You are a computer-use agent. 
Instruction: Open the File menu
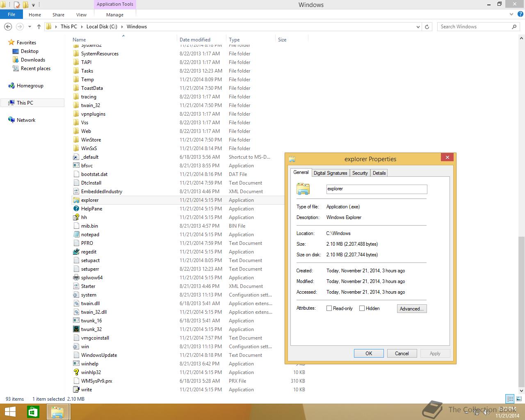(11, 14)
